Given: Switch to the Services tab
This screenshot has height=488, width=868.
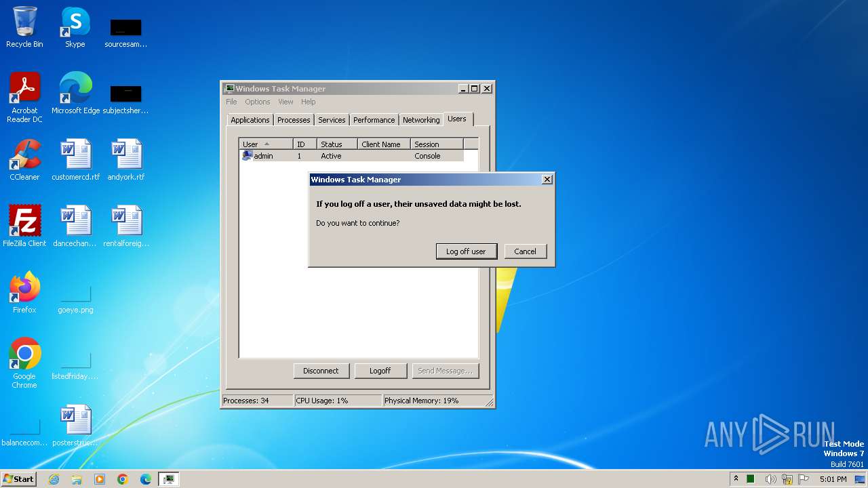Looking at the screenshot, I should click(332, 120).
